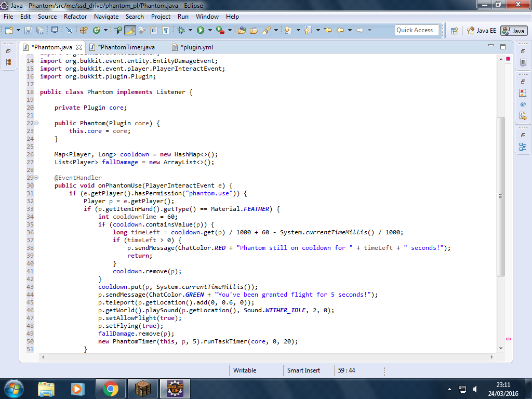532x399 pixels.
Task: Click the pink marker in overview ruler
Action: 508,339
